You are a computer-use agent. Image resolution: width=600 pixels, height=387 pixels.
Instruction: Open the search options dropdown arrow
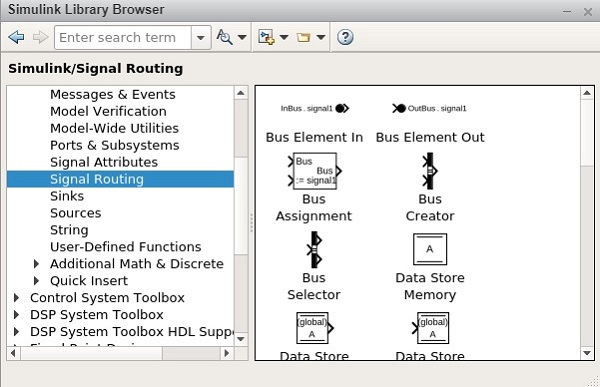point(242,37)
